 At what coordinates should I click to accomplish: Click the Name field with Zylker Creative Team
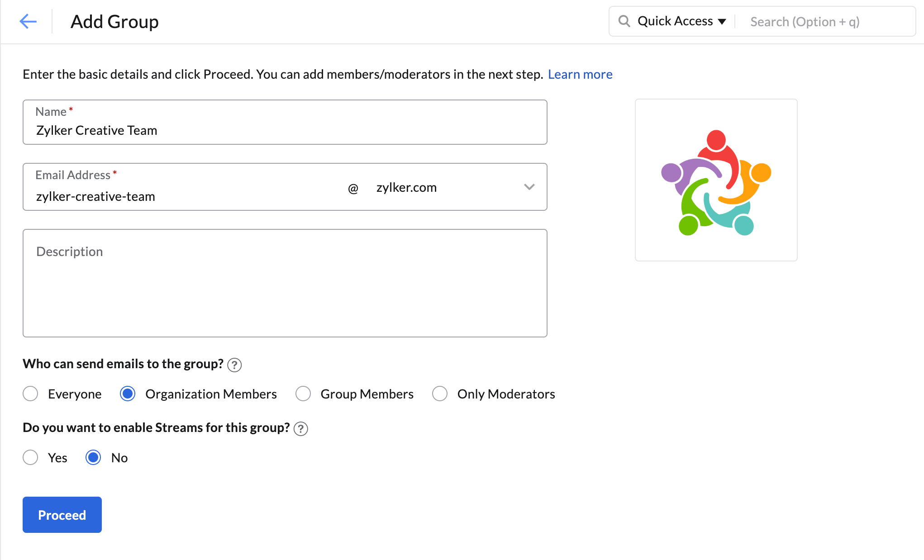pos(285,122)
